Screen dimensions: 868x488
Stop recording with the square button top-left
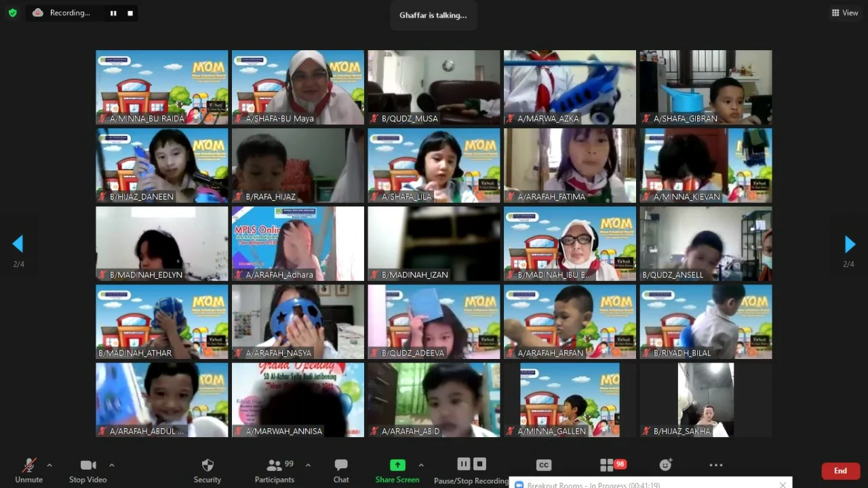130,12
